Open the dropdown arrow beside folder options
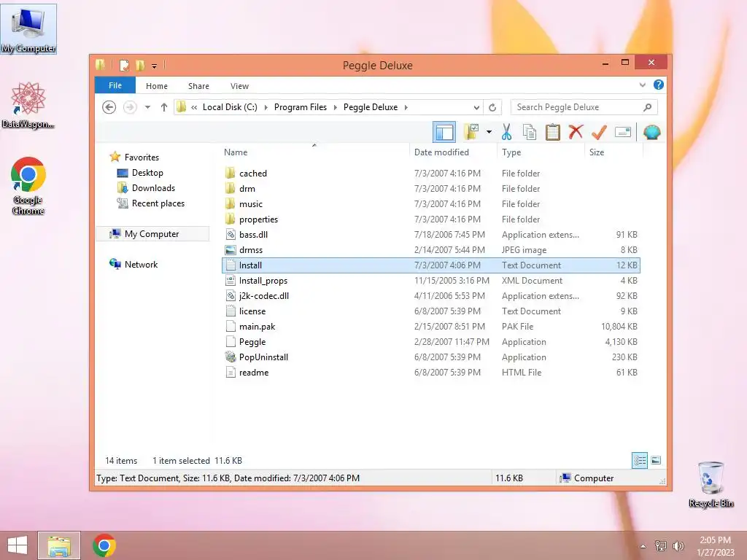The image size is (747, 560). click(x=489, y=132)
